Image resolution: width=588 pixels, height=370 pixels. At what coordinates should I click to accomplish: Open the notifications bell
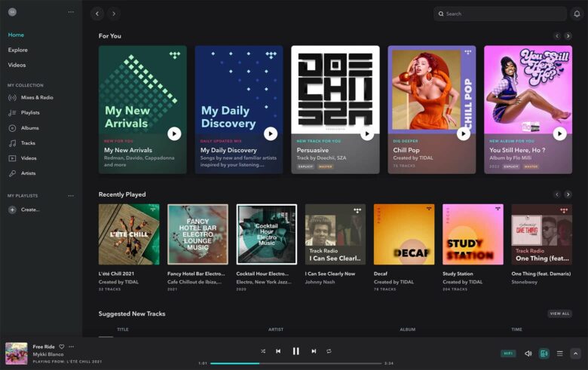[577, 14]
